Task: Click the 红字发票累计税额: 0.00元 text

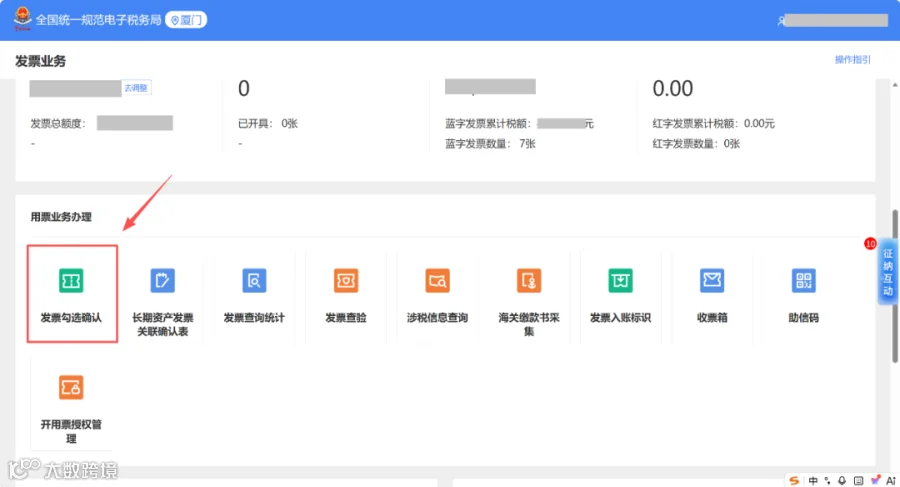Action: pos(713,123)
